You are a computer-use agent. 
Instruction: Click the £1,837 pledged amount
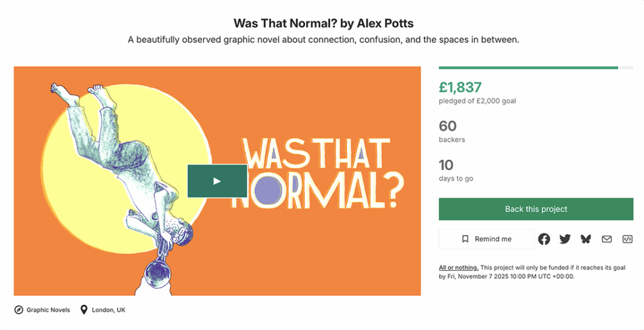pyautogui.click(x=460, y=88)
